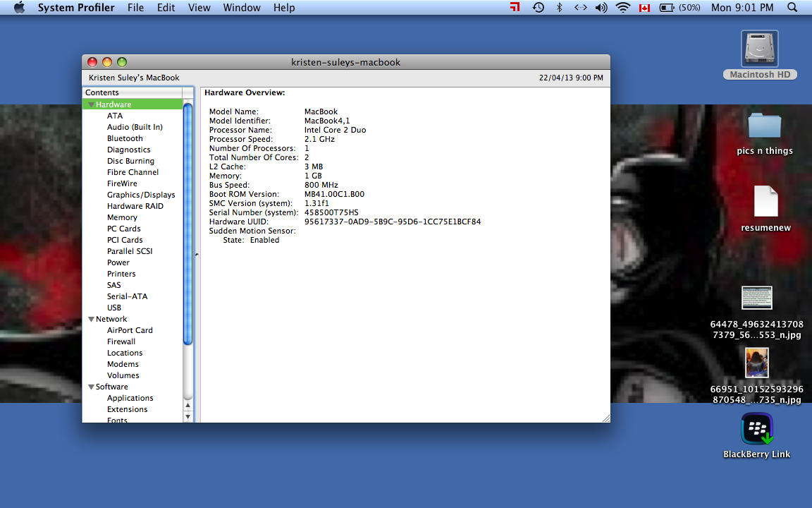Open the Edit menu
This screenshot has width=812, height=508.
(166, 8)
